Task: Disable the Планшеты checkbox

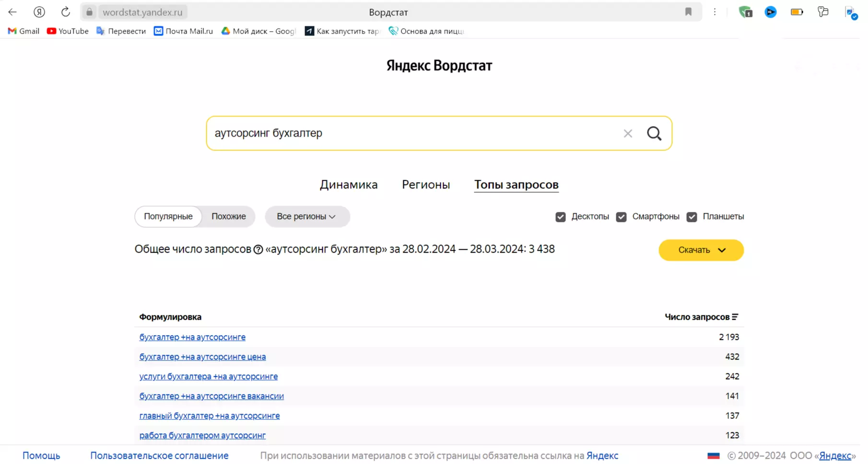Action: (692, 217)
